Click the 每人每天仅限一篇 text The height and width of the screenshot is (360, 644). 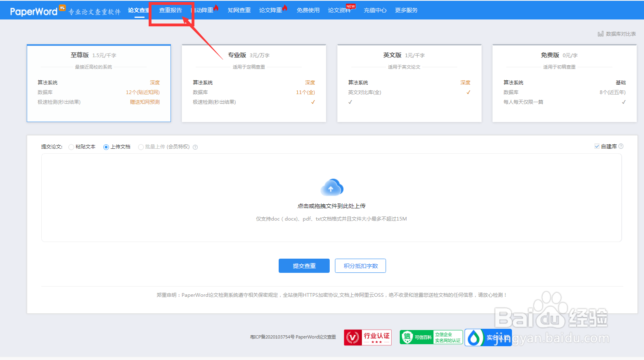tap(523, 102)
